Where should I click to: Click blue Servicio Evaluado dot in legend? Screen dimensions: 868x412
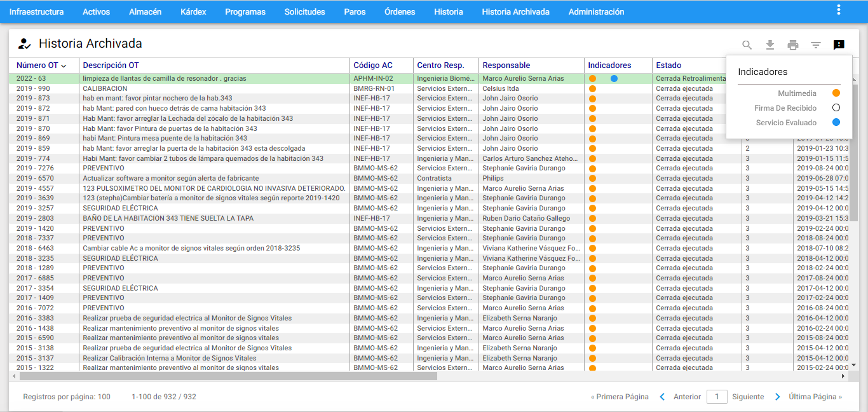[x=836, y=123]
